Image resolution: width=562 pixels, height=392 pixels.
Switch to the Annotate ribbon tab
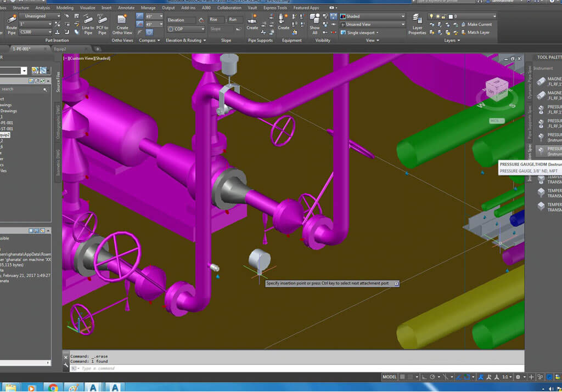(126, 8)
